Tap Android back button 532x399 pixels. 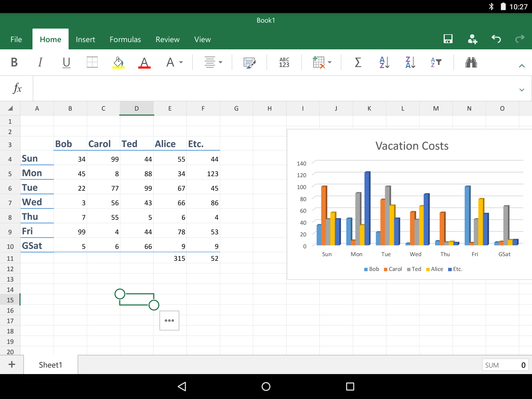[182, 387]
